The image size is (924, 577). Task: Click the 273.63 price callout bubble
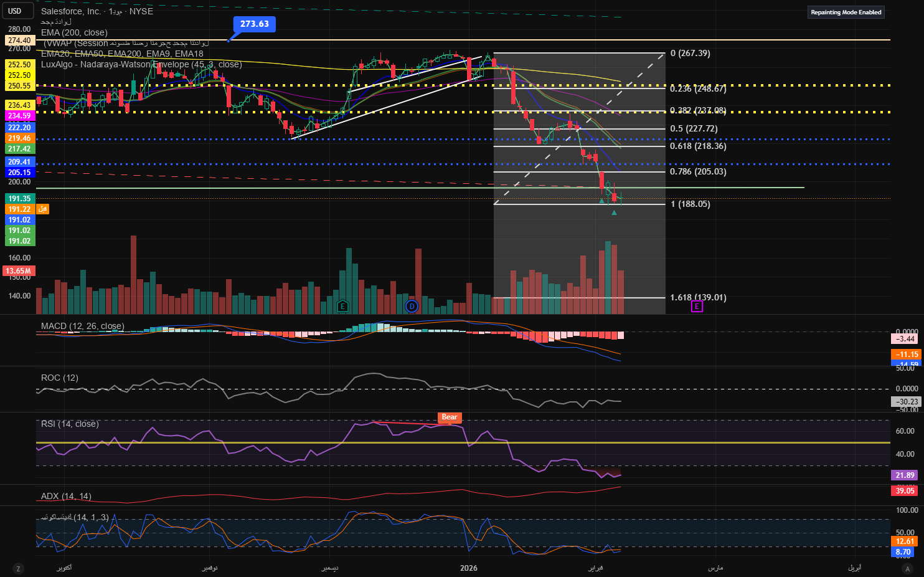(x=254, y=24)
